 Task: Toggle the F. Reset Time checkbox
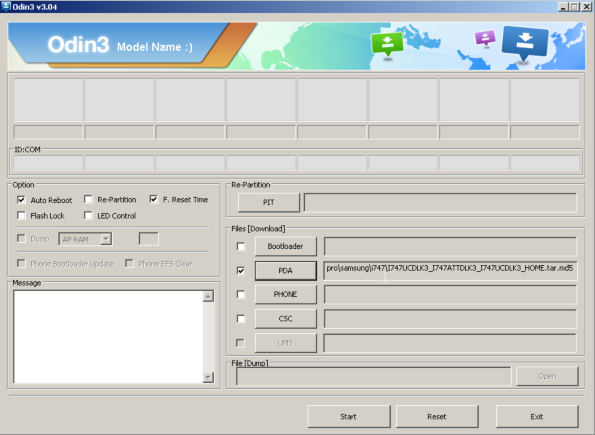153,199
